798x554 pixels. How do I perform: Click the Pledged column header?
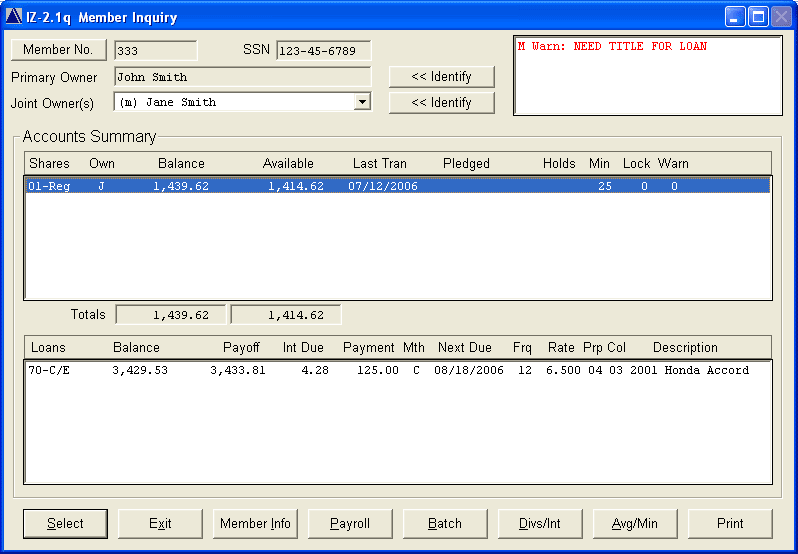(x=466, y=164)
